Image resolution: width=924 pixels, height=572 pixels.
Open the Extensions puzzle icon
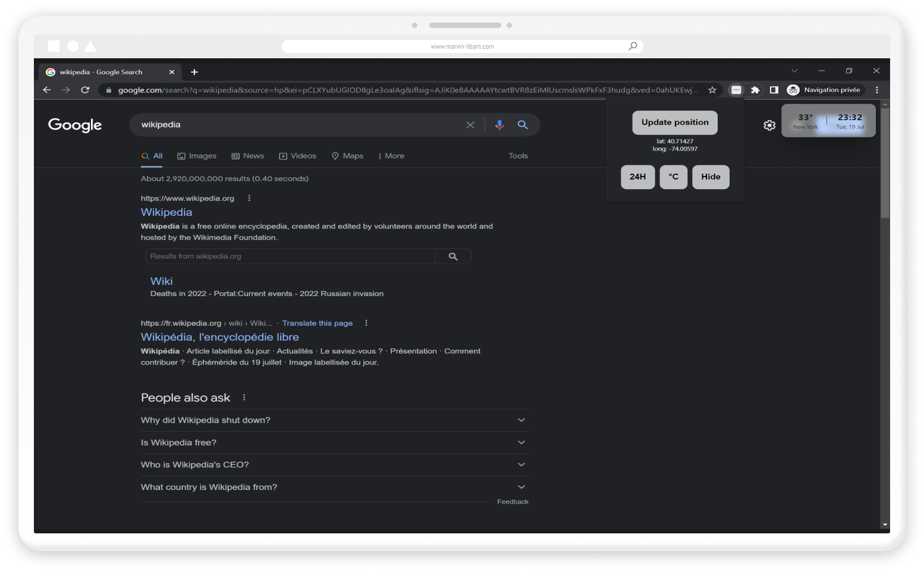coord(755,90)
